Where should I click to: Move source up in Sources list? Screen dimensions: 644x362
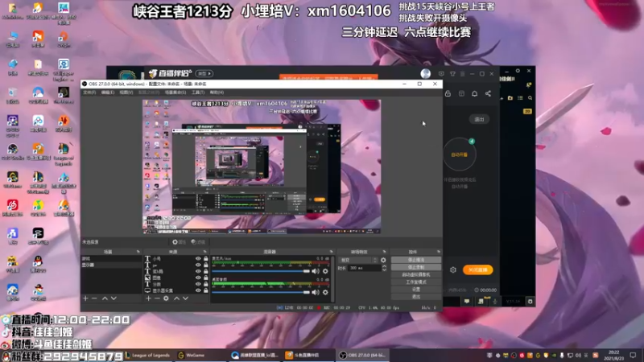pos(176,298)
